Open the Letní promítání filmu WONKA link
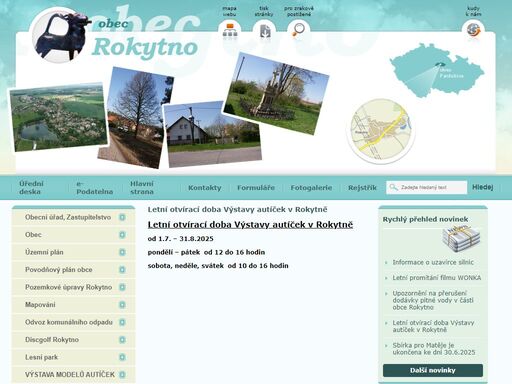The height and width of the screenshot is (384, 512). 437,278
